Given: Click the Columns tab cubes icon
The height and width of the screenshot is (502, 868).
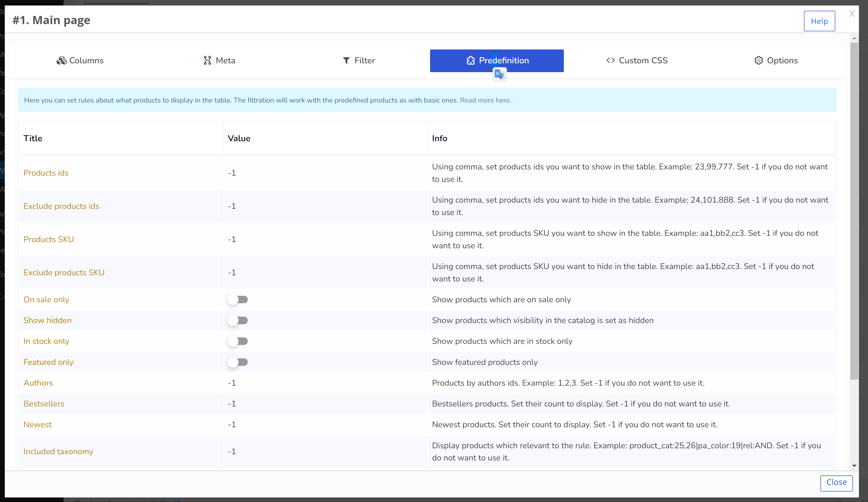Looking at the screenshot, I should [x=62, y=61].
